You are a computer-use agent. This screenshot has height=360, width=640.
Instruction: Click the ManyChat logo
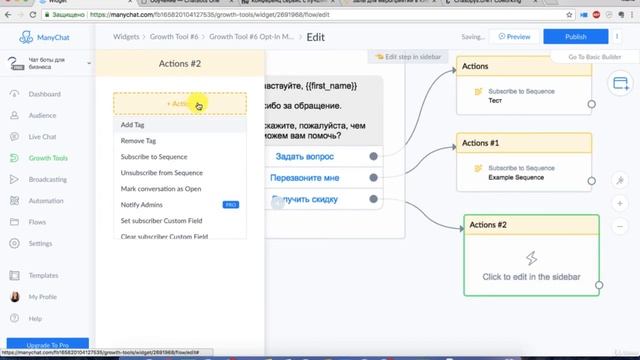44,37
